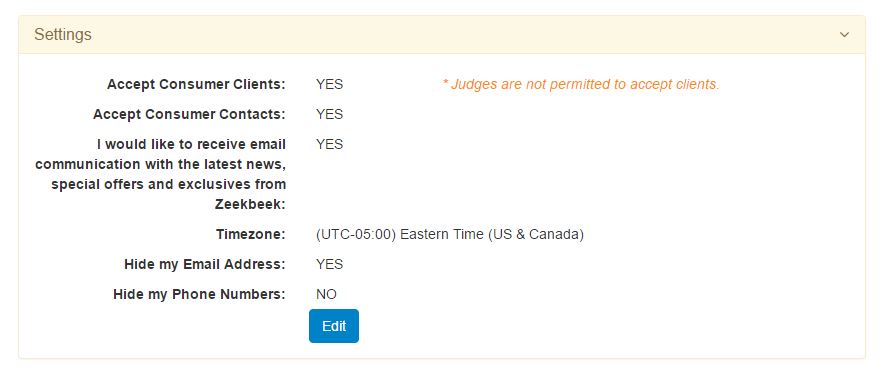Click the Eastern Time (US & Canada) text
The width and height of the screenshot is (880, 379).
click(492, 234)
